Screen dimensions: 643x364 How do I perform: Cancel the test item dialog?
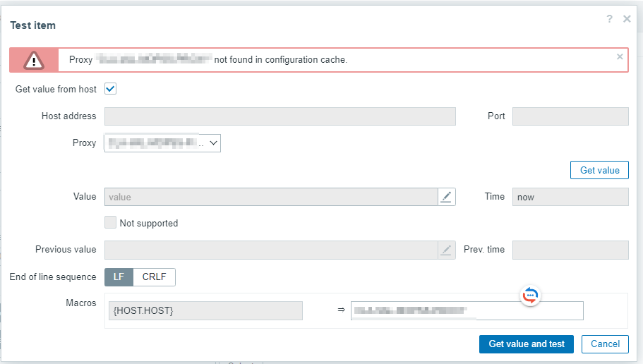pos(605,344)
